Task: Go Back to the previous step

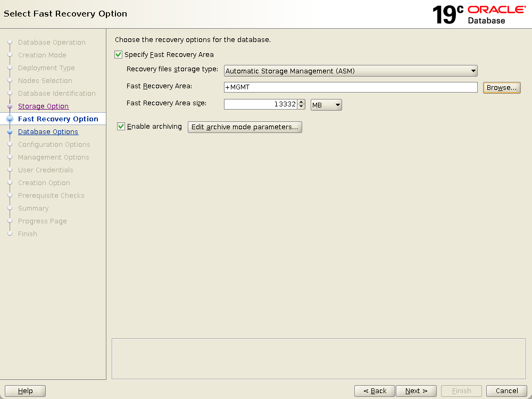Action: [x=375, y=391]
